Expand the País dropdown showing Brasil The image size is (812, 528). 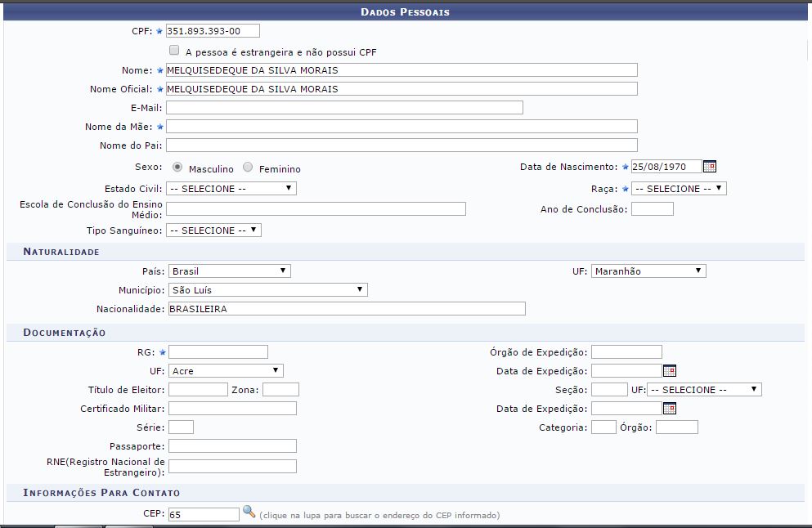click(x=228, y=271)
